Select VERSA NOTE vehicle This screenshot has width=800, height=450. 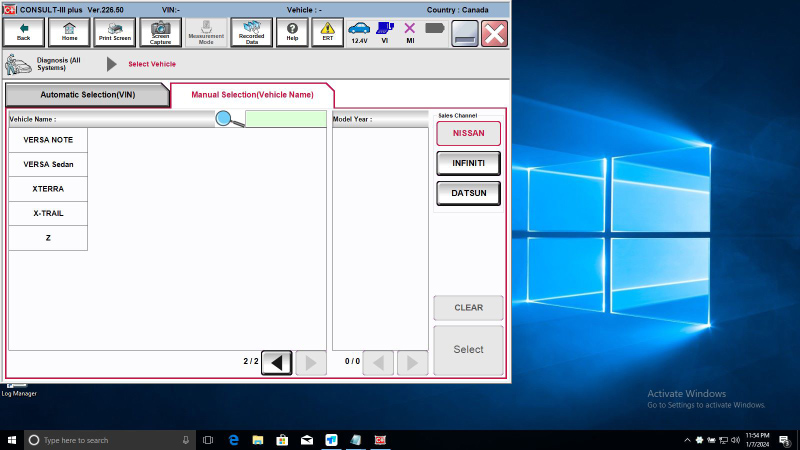(x=48, y=140)
